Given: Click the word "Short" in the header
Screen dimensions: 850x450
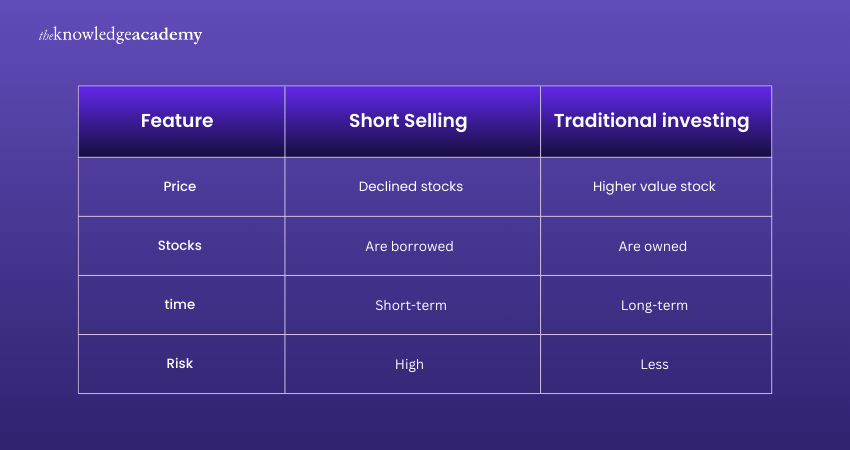Looking at the screenshot, I should (x=373, y=121).
